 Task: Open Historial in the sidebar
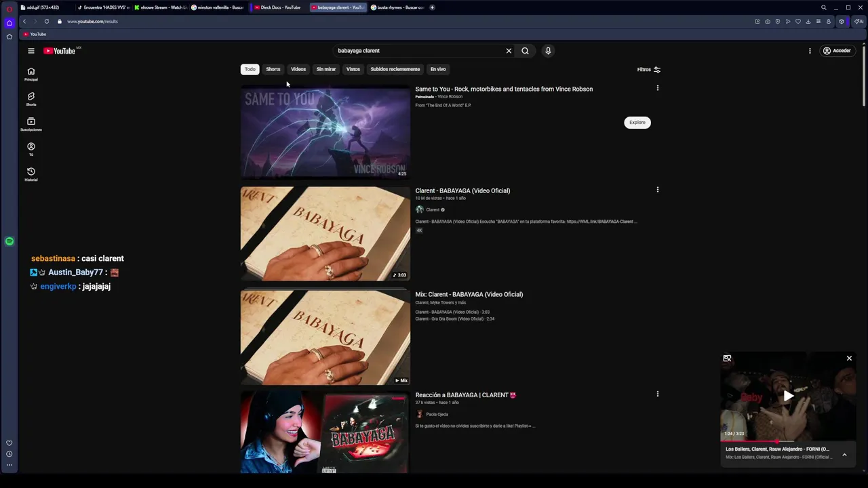point(31,175)
